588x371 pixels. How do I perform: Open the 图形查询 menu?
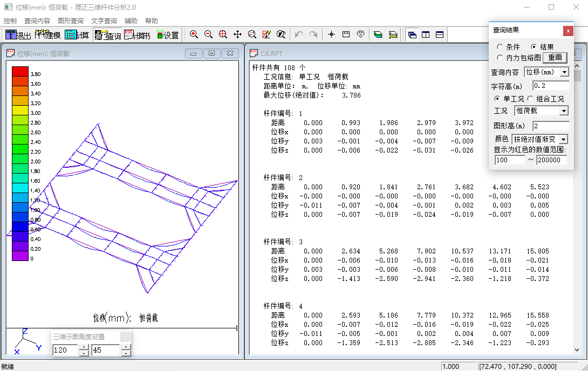click(x=71, y=21)
